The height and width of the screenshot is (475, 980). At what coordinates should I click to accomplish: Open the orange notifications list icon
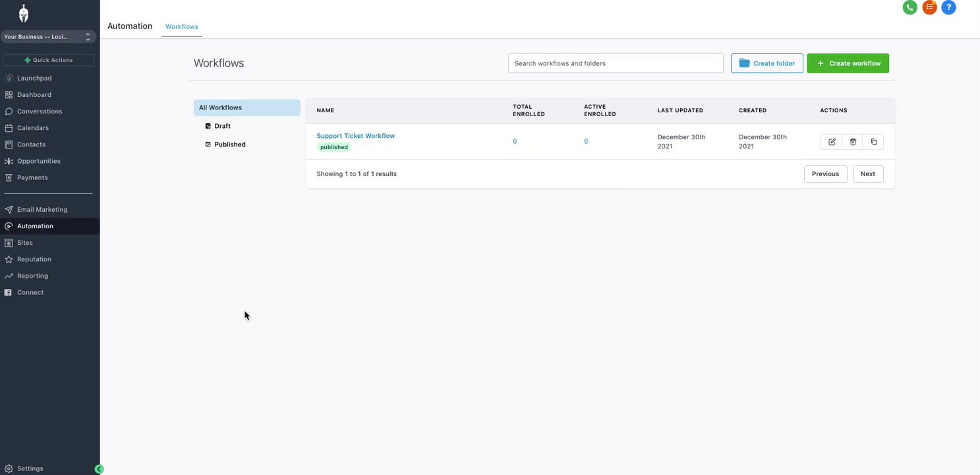[929, 8]
